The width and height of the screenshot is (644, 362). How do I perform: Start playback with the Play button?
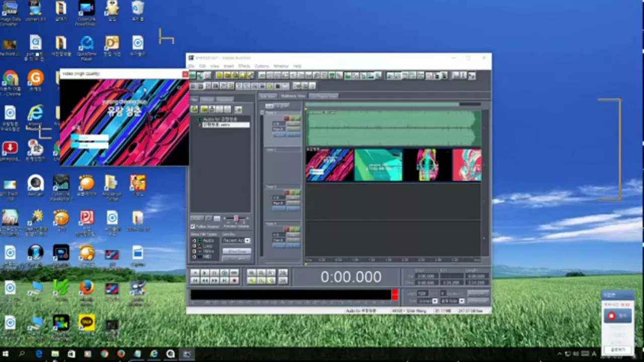(x=205, y=273)
